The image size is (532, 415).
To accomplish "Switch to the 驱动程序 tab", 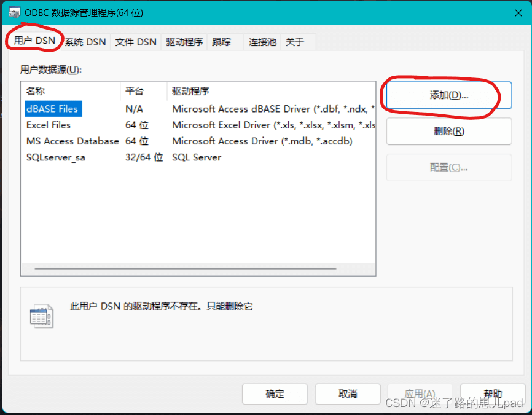I will tap(184, 42).
